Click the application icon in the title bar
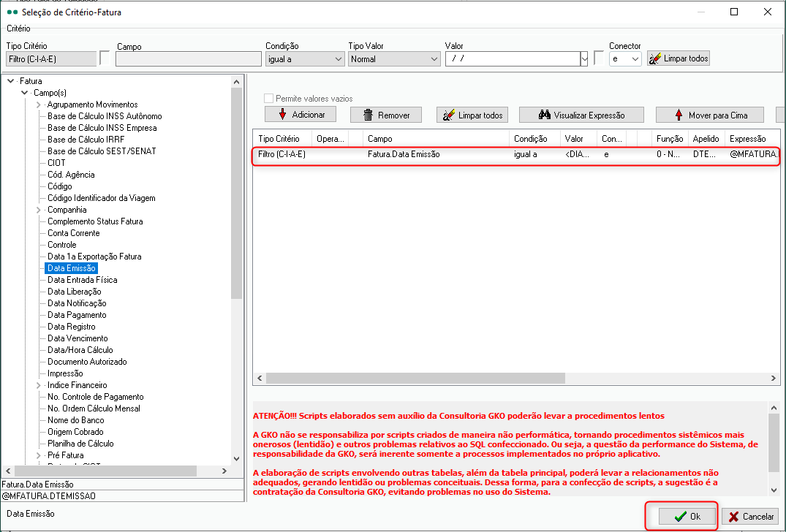 [12, 12]
